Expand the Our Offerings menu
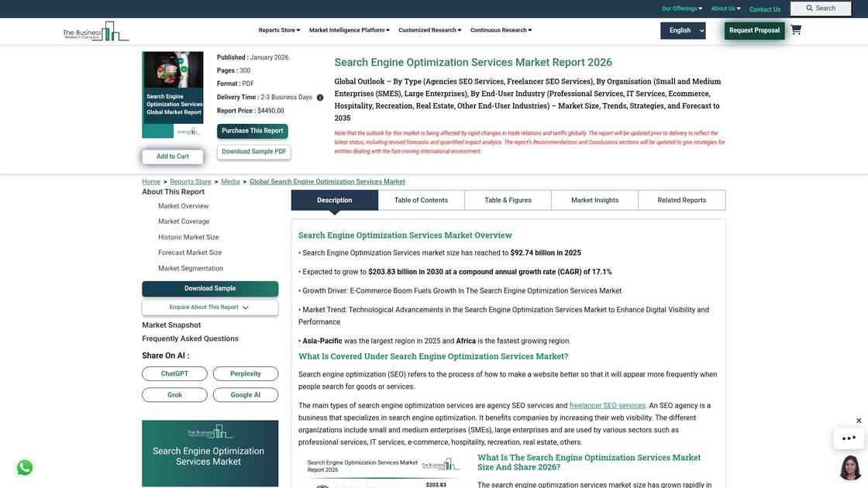The height and width of the screenshot is (488, 868). (681, 9)
